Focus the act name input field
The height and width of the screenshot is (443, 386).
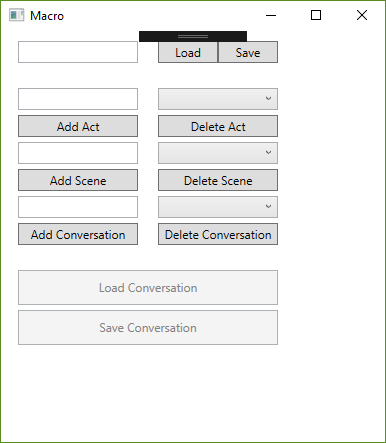(x=78, y=99)
